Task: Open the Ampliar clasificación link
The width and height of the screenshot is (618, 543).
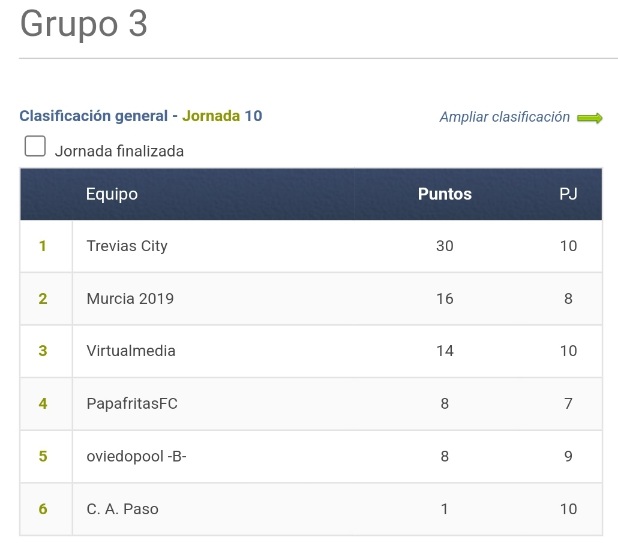Action: (x=504, y=117)
